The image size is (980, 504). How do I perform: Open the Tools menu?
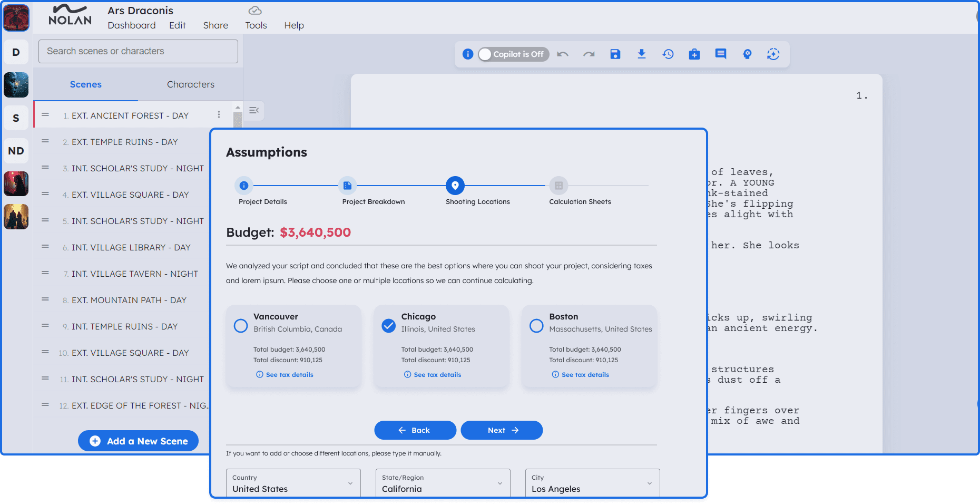pyautogui.click(x=256, y=25)
